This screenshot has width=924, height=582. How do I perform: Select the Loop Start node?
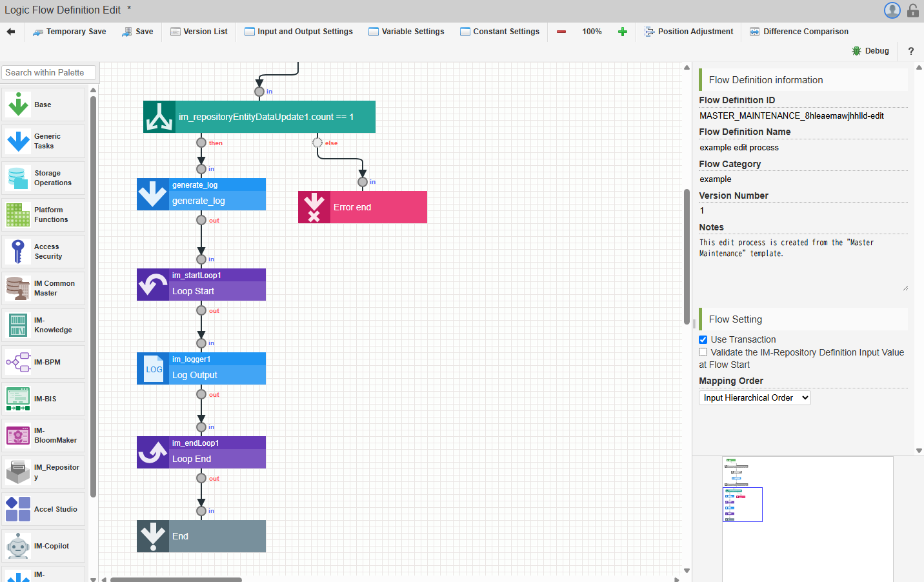(201, 285)
